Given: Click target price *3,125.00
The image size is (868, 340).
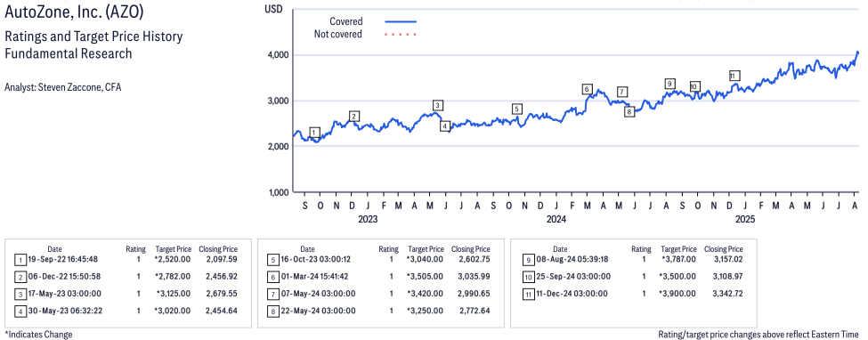Looking at the screenshot, I should 173,294.
